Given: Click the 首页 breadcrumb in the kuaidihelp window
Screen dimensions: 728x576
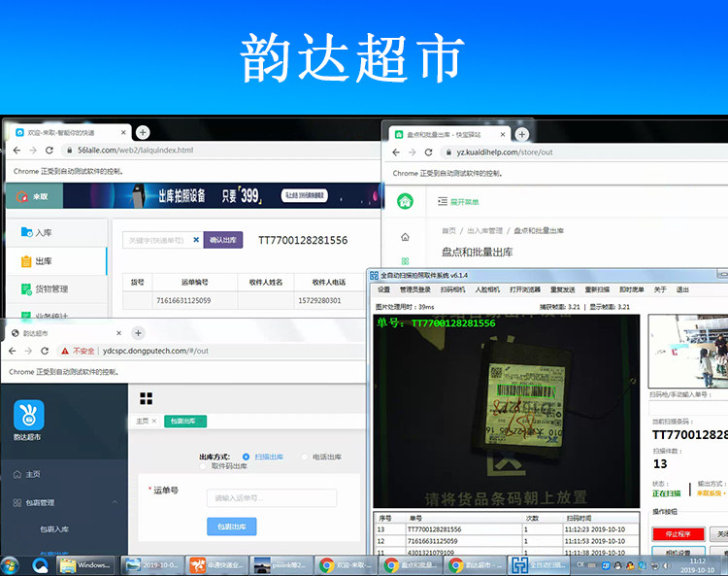Looking at the screenshot, I should pos(448,230).
